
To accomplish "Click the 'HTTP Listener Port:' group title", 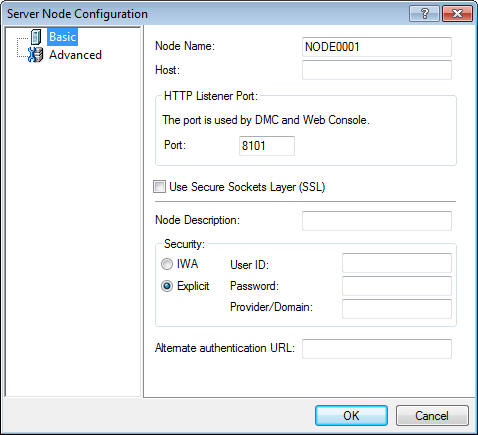I will click(211, 96).
